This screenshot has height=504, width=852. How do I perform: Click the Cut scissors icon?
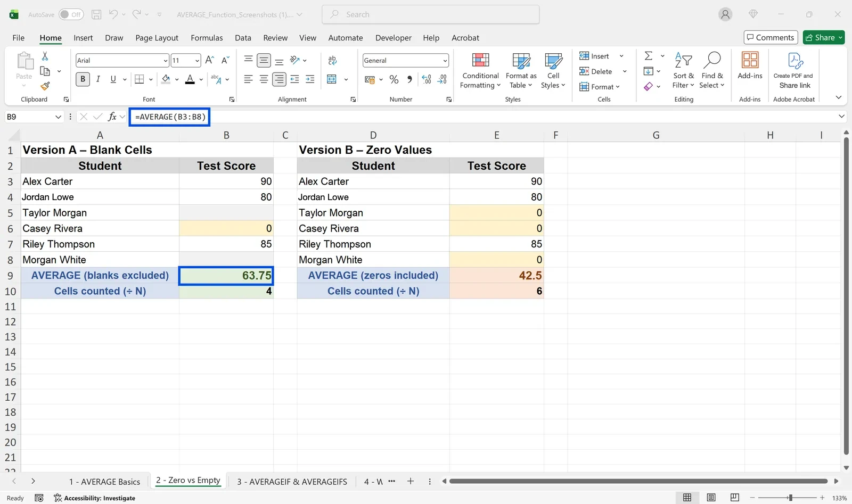[45, 56]
